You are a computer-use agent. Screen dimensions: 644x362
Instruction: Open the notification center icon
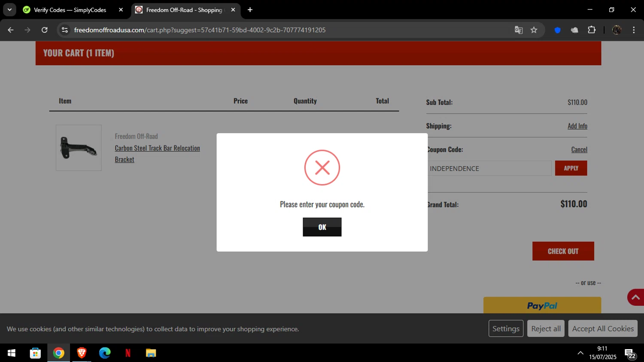(630, 353)
